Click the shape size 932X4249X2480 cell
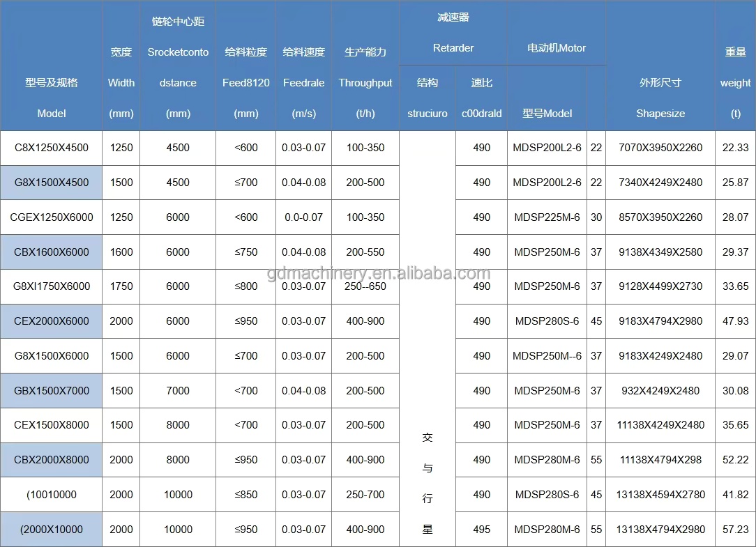The width and height of the screenshot is (756, 547). pyautogui.click(x=660, y=391)
